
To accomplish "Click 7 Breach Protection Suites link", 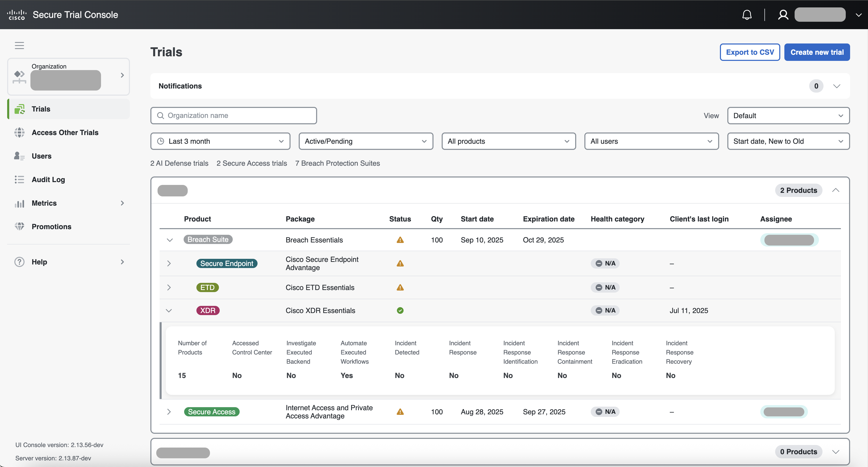I will (337, 163).
